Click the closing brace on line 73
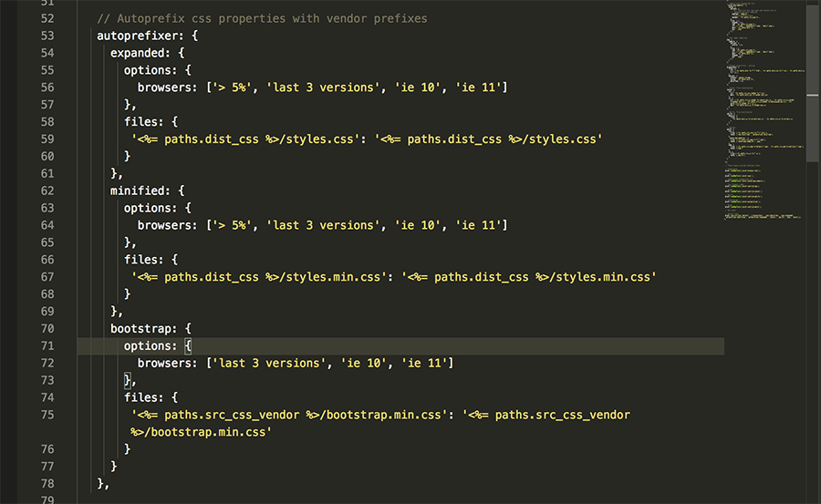The height and width of the screenshot is (504, 821). click(x=129, y=380)
